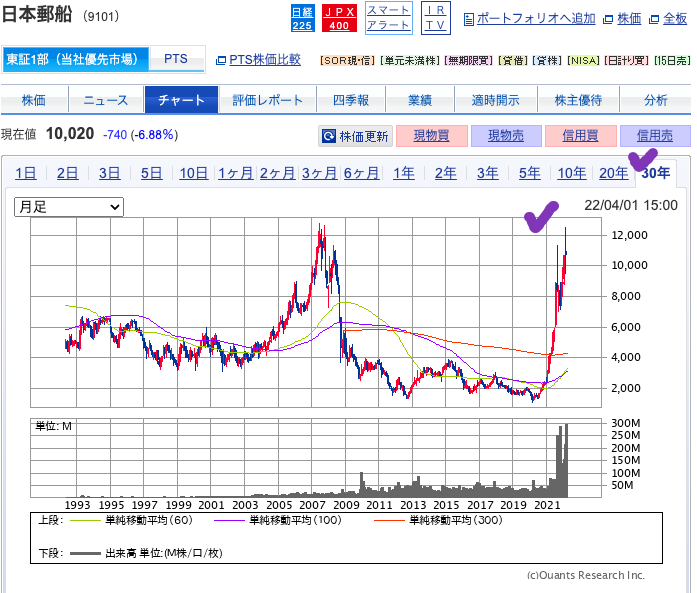Open the 株主優待 tab

pyautogui.click(x=578, y=100)
